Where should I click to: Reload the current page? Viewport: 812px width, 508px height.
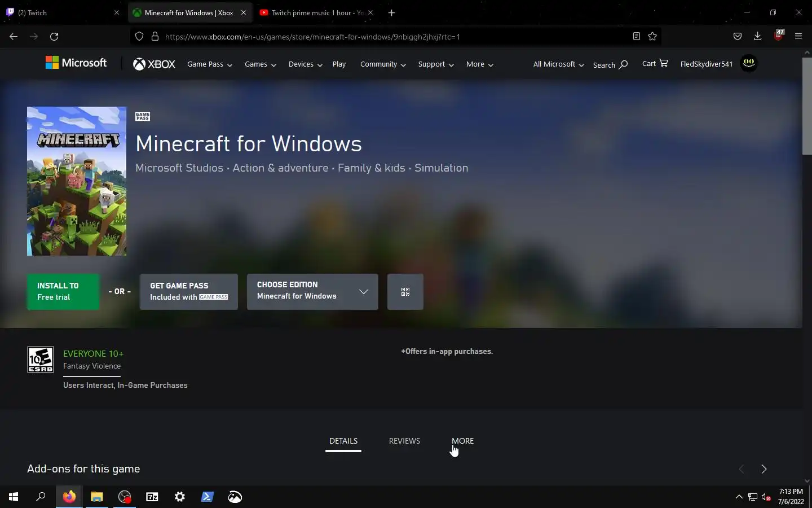(x=54, y=36)
